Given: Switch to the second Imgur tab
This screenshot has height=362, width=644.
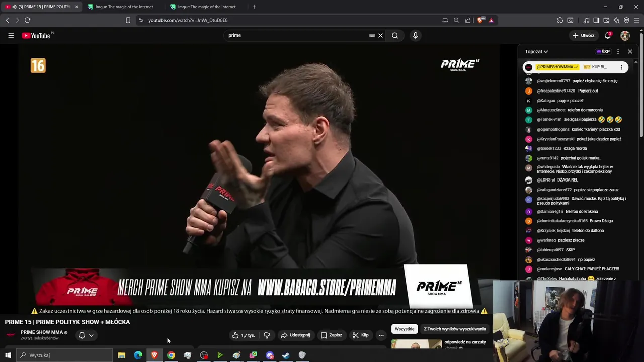Looking at the screenshot, I should click(x=207, y=7).
